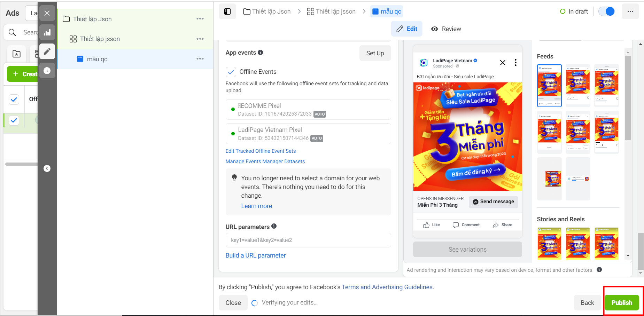Click the See variations button
Viewport: 644px width, 316px height.
tap(467, 250)
